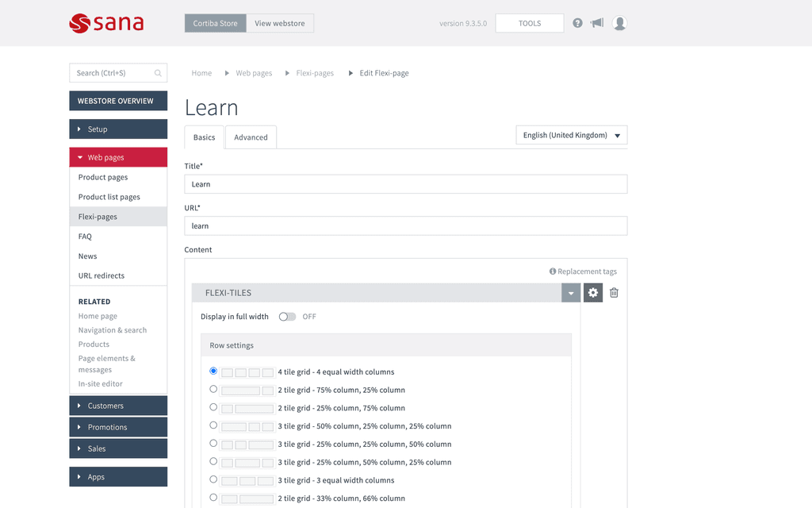Click the Row settings header
The image size is (812, 508).
(x=386, y=345)
